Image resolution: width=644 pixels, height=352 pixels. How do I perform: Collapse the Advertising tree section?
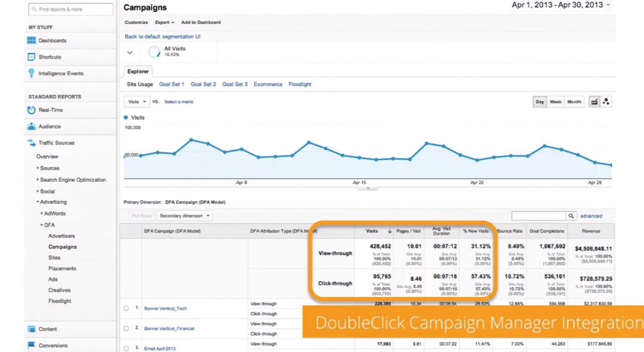[38, 202]
